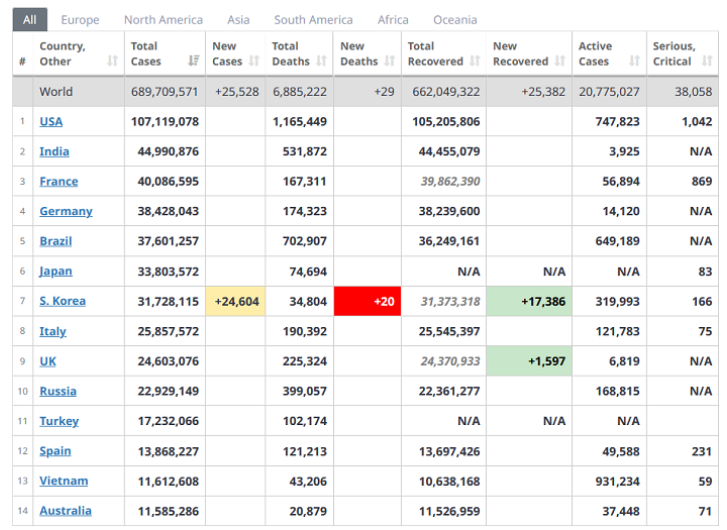
Task: Open the South America tab
Action: [x=313, y=19]
